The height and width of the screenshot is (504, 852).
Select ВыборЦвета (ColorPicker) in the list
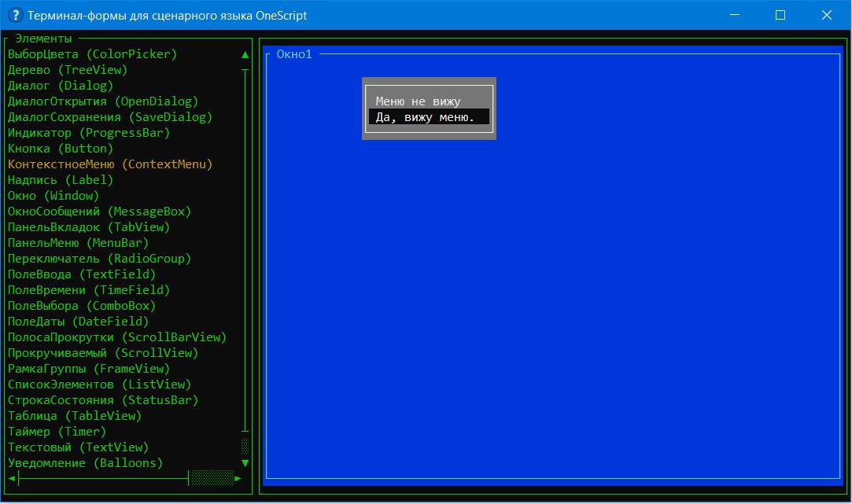pyautogui.click(x=92, y=54)
